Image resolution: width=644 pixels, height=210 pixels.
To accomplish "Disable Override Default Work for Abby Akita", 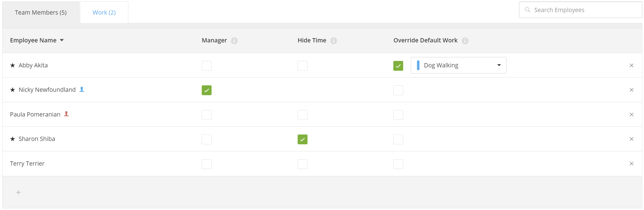I will tap(398, 66).
